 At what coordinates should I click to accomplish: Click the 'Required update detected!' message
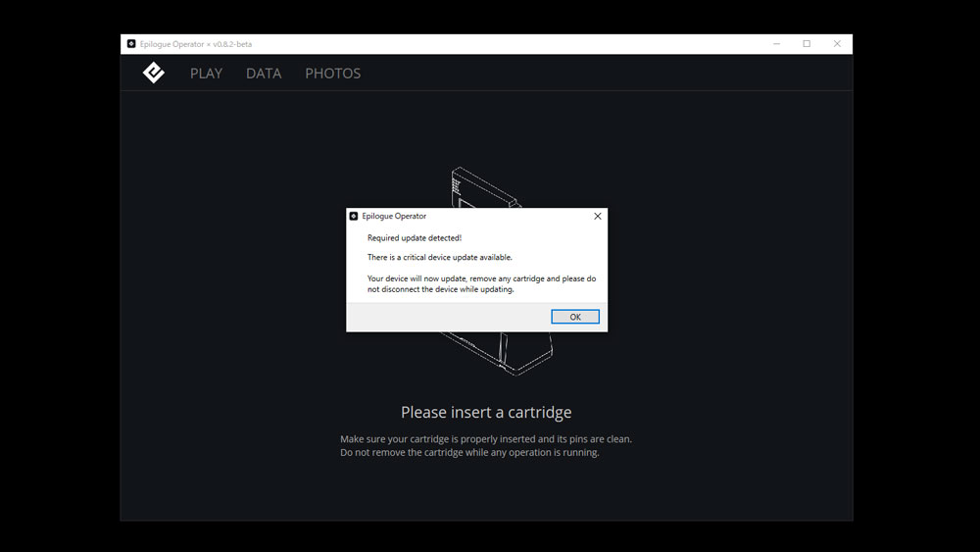(x=414, y=238)
